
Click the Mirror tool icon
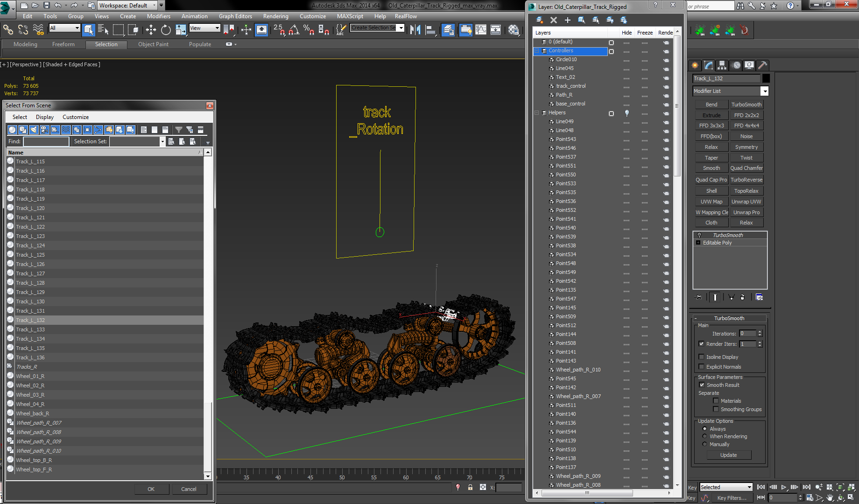[x=415, y=30]
